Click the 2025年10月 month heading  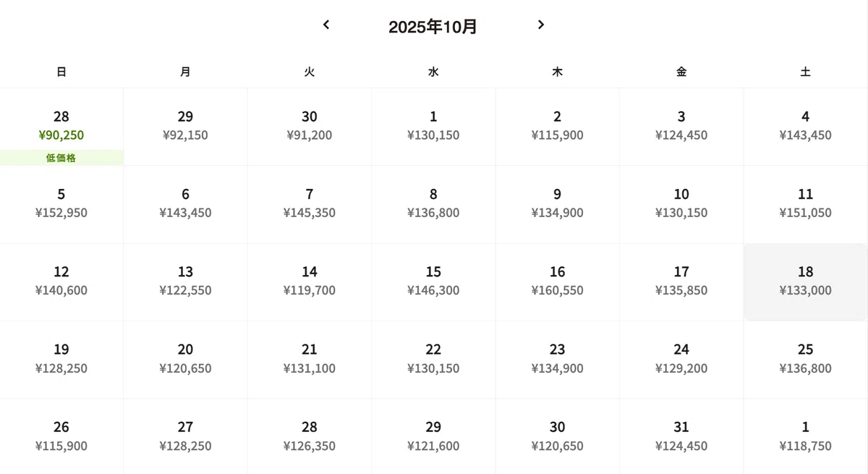433,27
